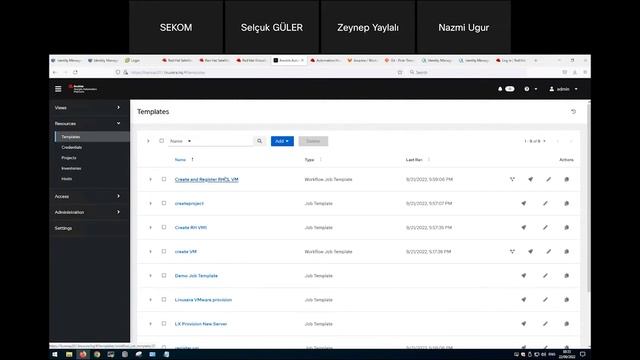The width and height of the screenshot is (640, 360).
Task: Click the search magnifier button
Action: click(260, 141)
